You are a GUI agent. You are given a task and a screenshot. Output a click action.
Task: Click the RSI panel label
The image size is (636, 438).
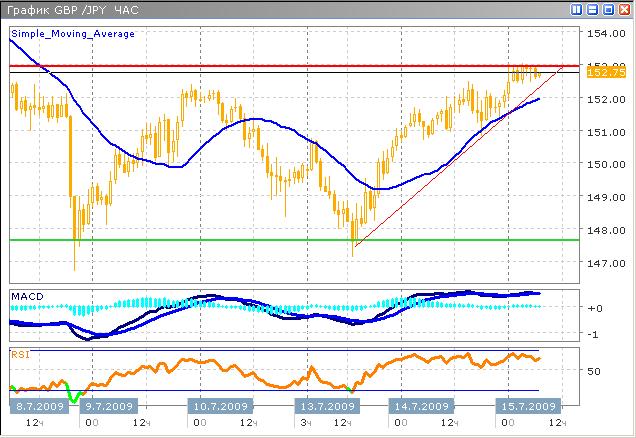click(21, 354)
